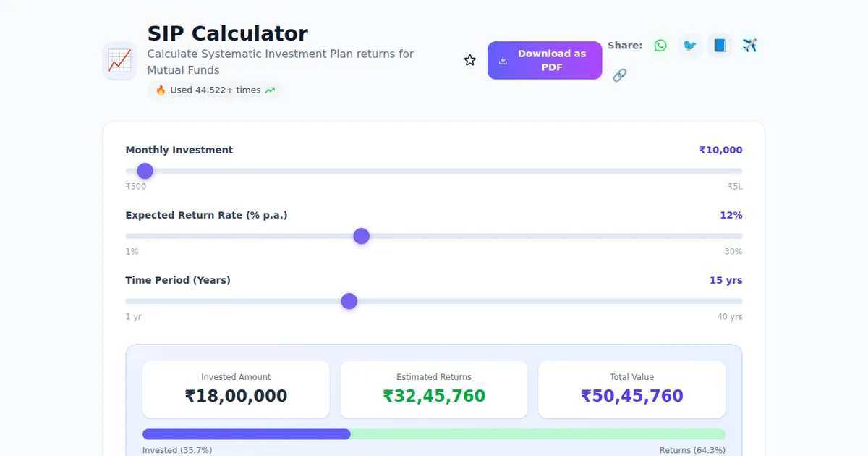Share using the Twitter bird icon
868x456 pixels.
[690, 46]
